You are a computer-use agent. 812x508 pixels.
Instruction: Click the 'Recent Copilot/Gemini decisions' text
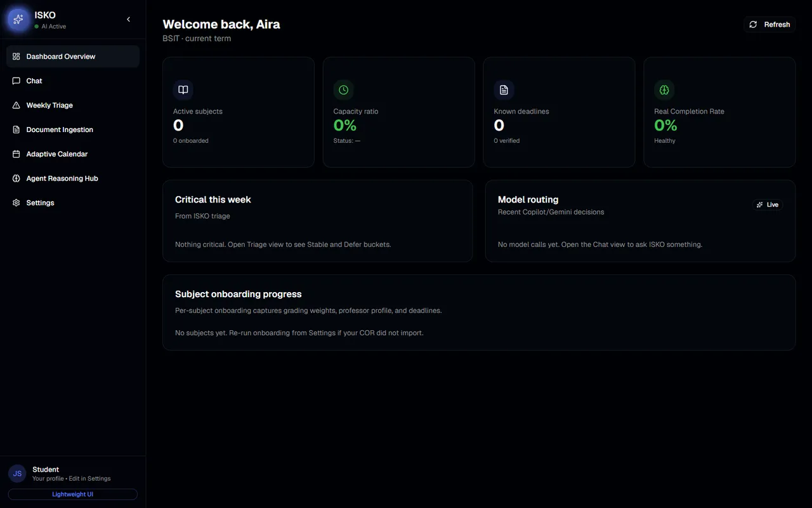click(x=551, y=212)
